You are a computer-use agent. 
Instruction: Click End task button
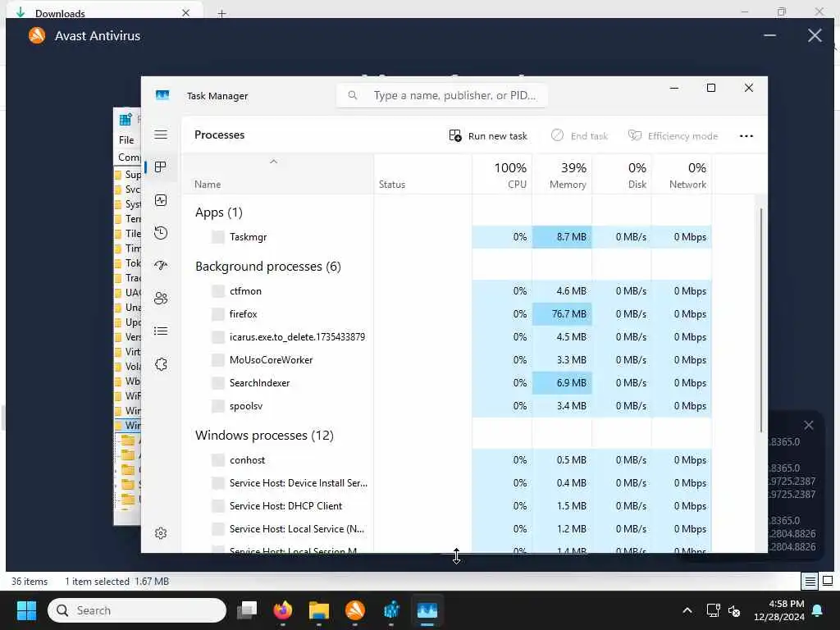point(579,136)
